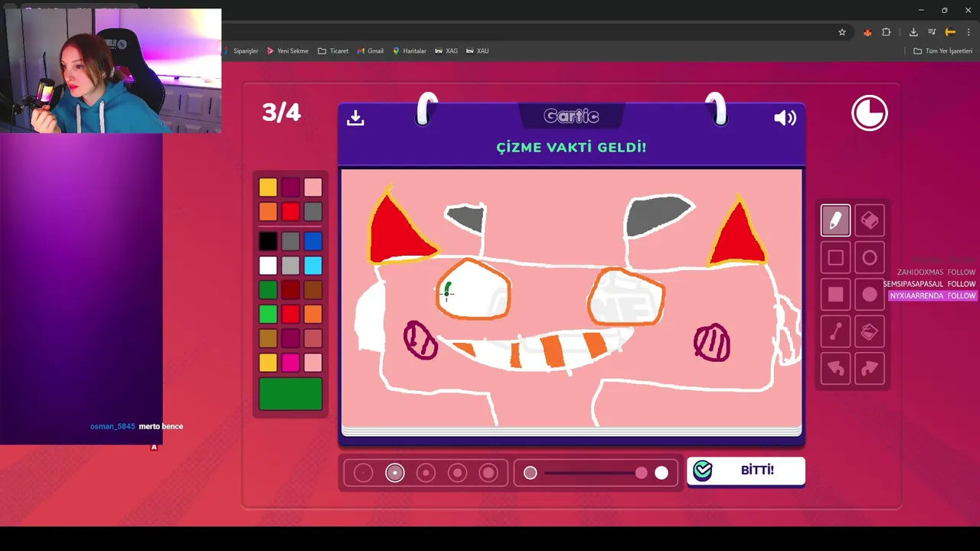Click the round timer clock icon
The image size is (980, 551).
point(870,113)
